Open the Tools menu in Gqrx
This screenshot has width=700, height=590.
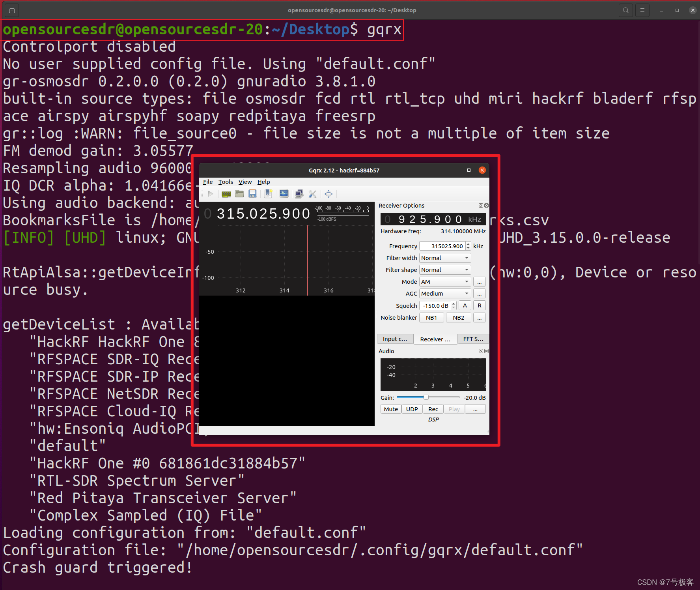click(x=226, y=182)
